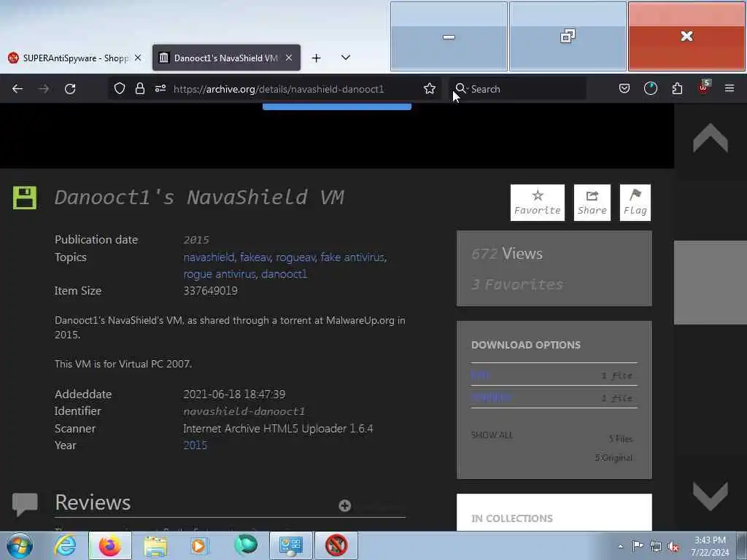Show hidden system tray icons
The height and width of the screenshot is (560, 747).
coord(620,546)
